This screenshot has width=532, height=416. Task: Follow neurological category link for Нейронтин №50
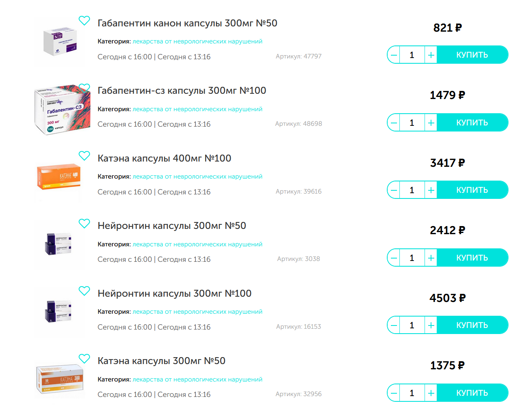197,244
